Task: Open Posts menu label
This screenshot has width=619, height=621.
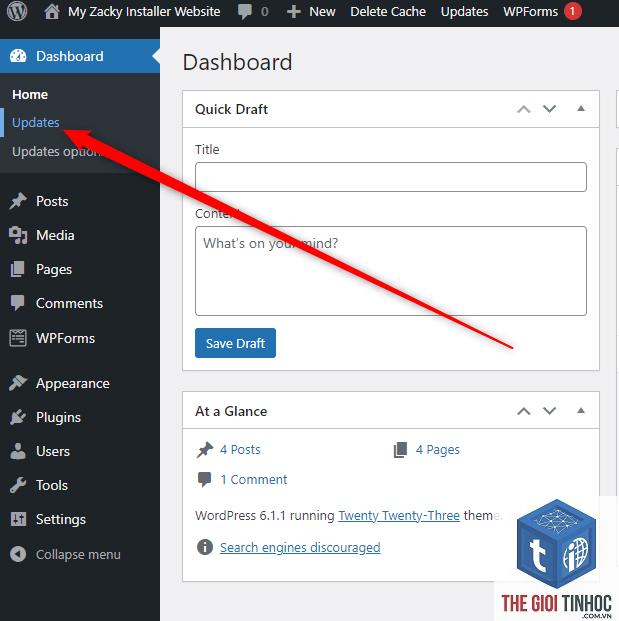Action: pos(52,201)
